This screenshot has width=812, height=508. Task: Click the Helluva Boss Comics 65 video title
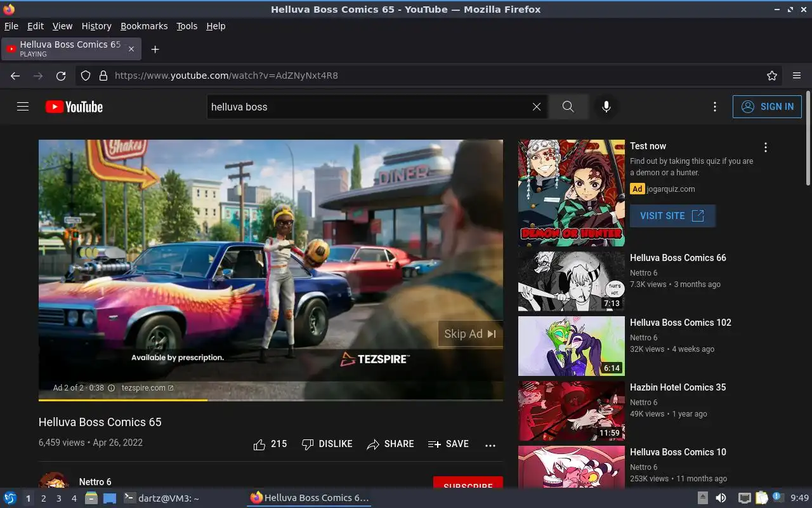click(100, 422)
